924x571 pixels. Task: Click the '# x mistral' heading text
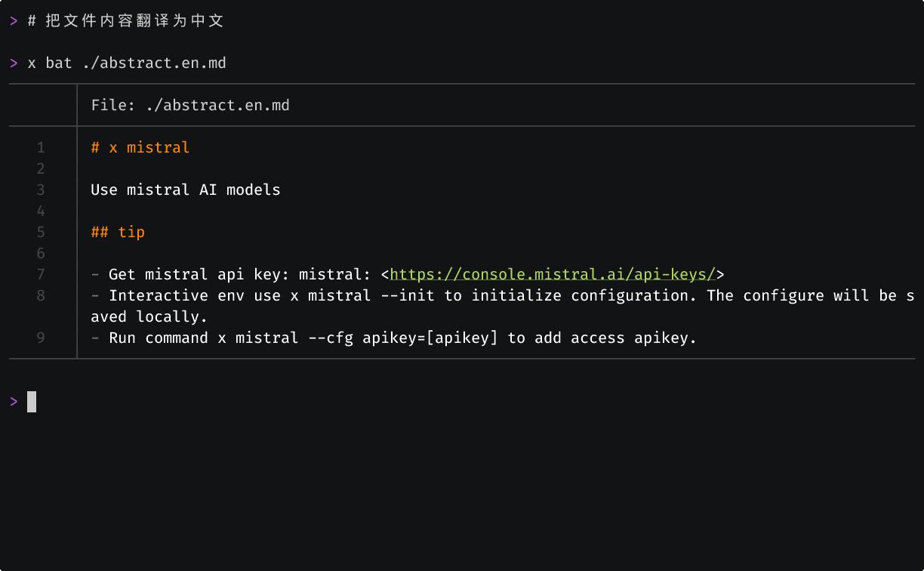(140, 147)
